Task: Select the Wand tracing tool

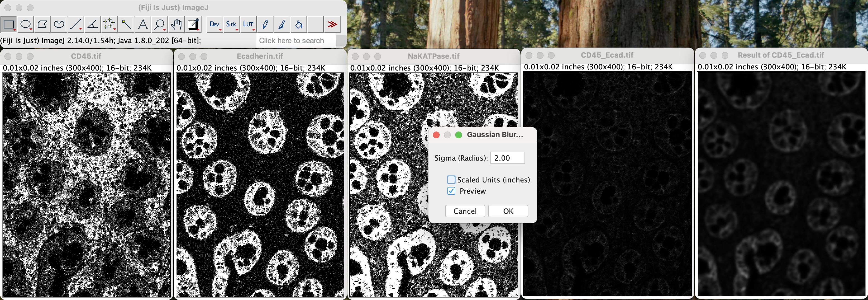Action: (x=126, y=24)
